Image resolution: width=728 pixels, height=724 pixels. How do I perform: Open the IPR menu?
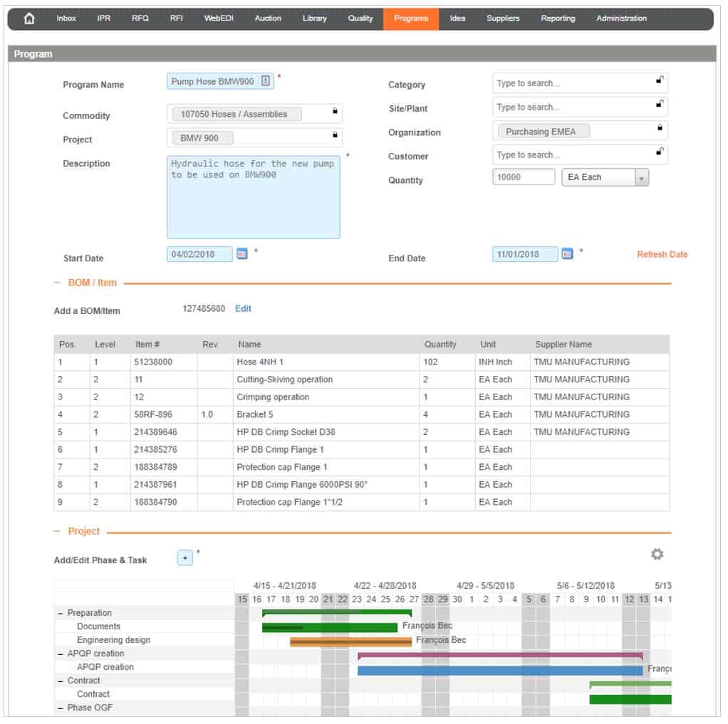[105, 19]
